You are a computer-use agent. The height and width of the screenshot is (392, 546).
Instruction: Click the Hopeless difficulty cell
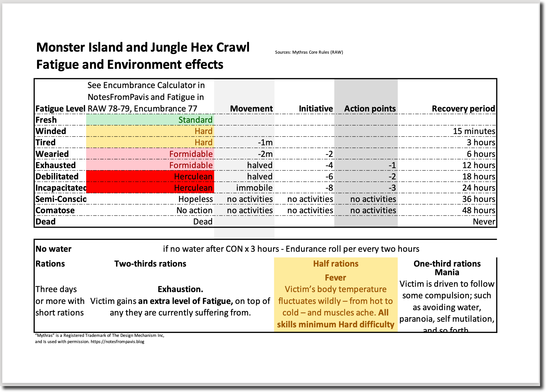coord(195,199)
